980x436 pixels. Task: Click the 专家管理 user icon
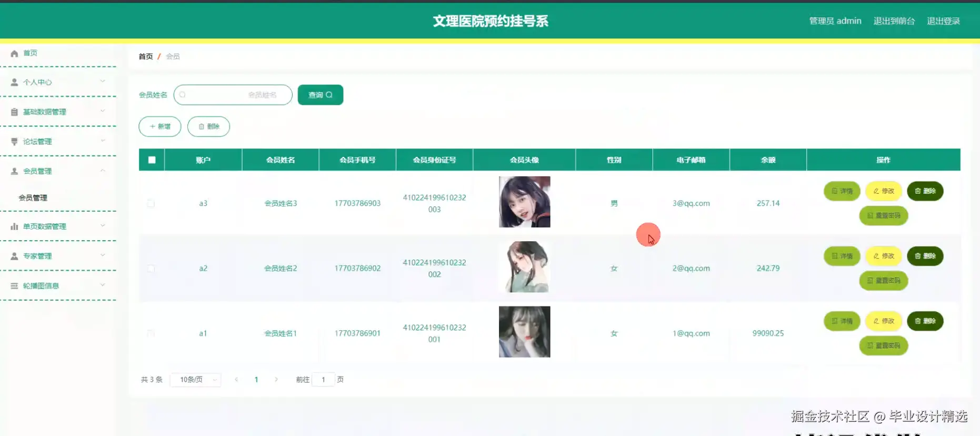tap(14, 256)
